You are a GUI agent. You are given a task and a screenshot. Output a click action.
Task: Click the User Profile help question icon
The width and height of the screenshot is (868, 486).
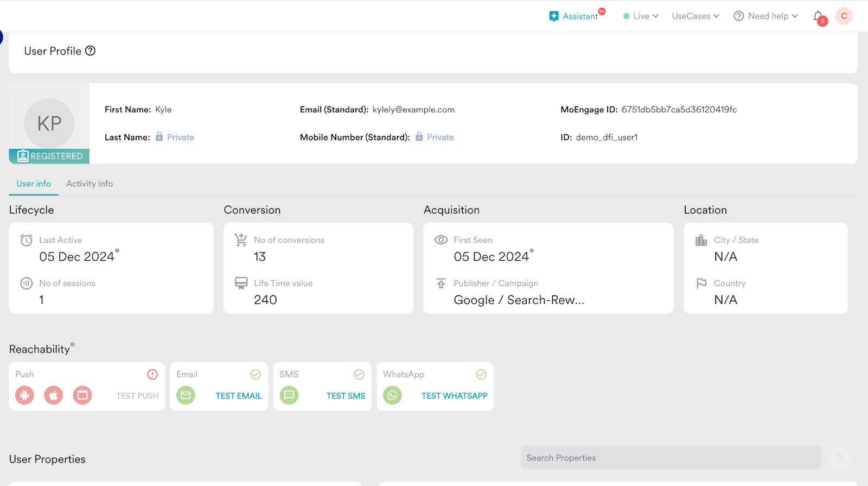(x=91, y=51)
